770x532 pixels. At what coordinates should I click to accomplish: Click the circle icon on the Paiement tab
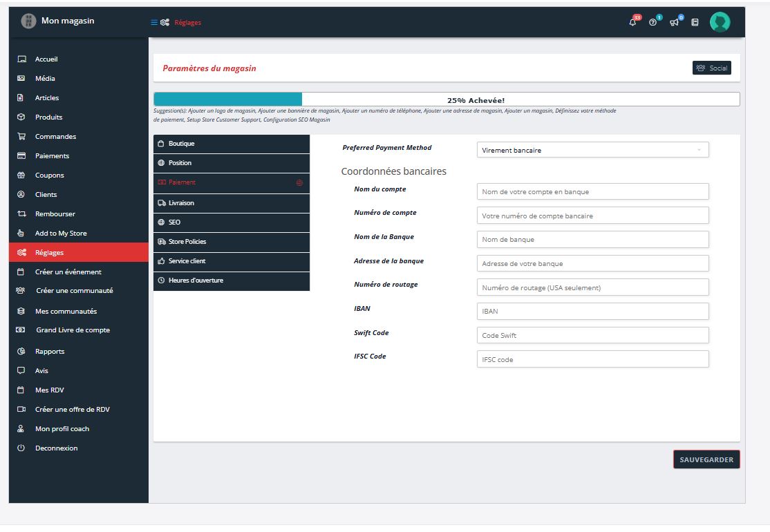pos(299,183)
